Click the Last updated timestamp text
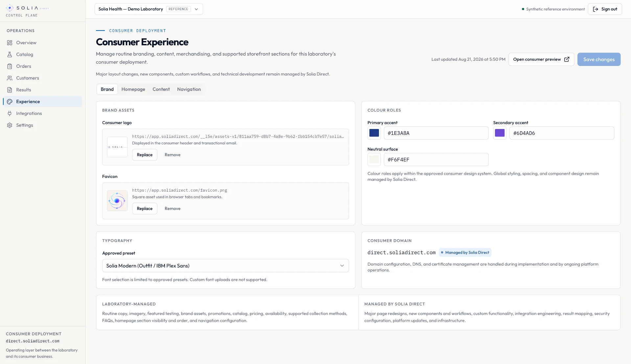Image resolution: width=631 pixels, height=364 pixels. [468, 59]
